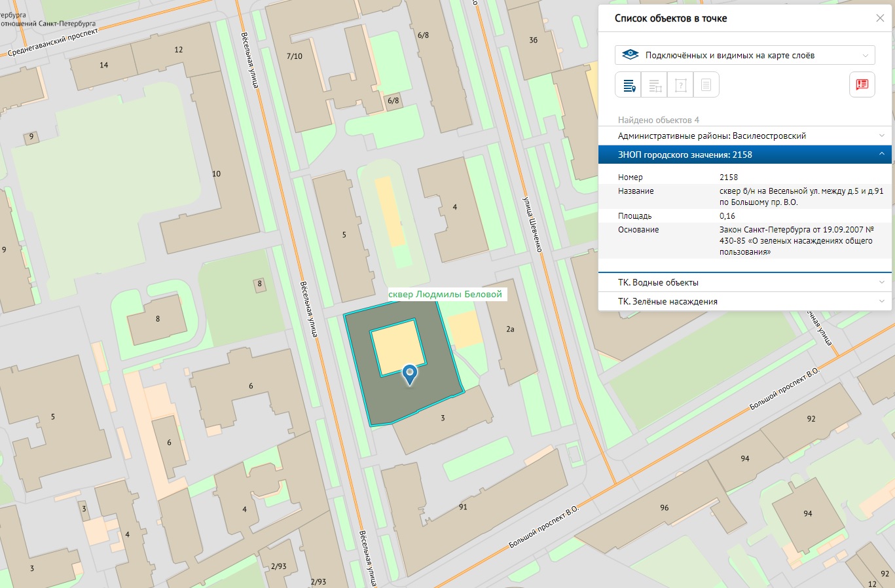Click the 'сквер Людмилы Беловой' map label
Viewport: 895px width, 588px height.
(x=446, y=294)
